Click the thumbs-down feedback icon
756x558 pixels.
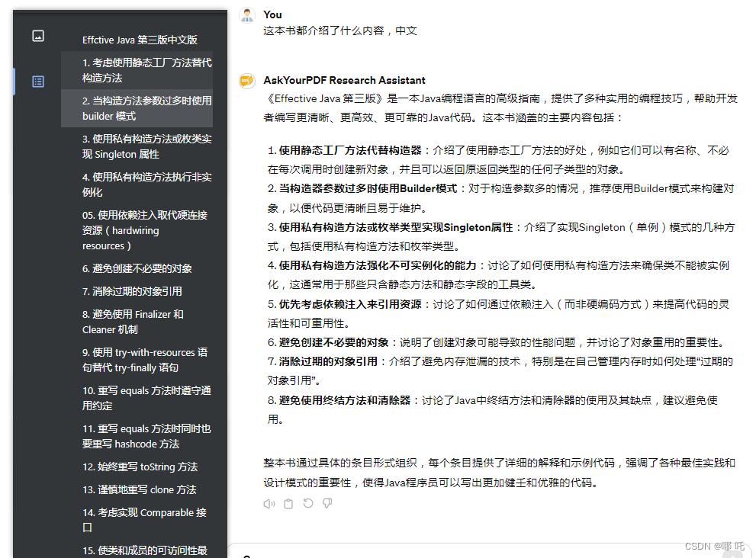[327, 504]
